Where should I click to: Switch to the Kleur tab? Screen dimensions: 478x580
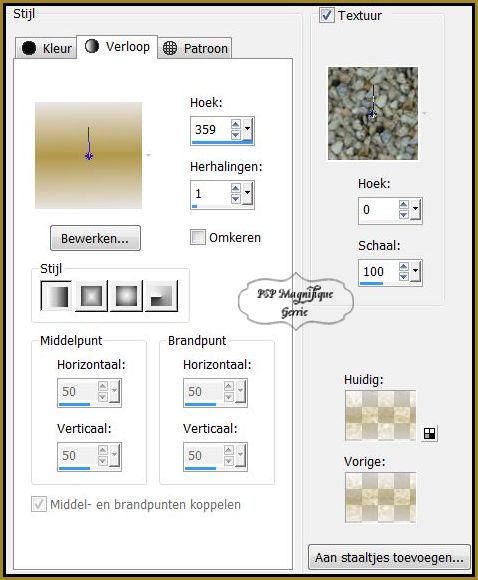click(x=46, y=48)
